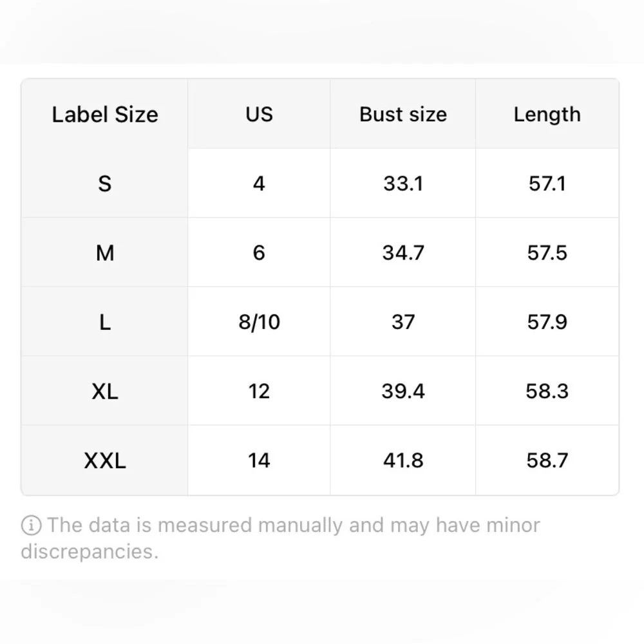Click the 58.7 length value
This screenshot has width=644, height=644.
547,460
